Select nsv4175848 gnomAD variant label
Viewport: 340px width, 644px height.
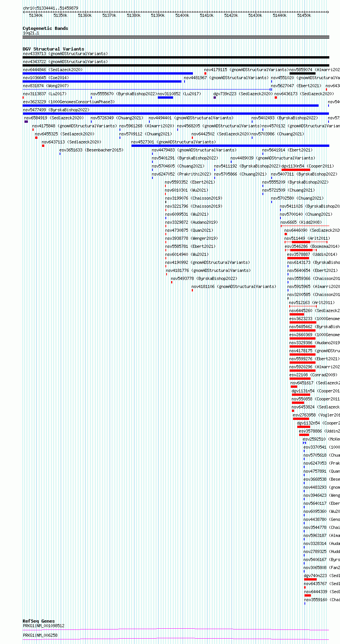point(75,126)
